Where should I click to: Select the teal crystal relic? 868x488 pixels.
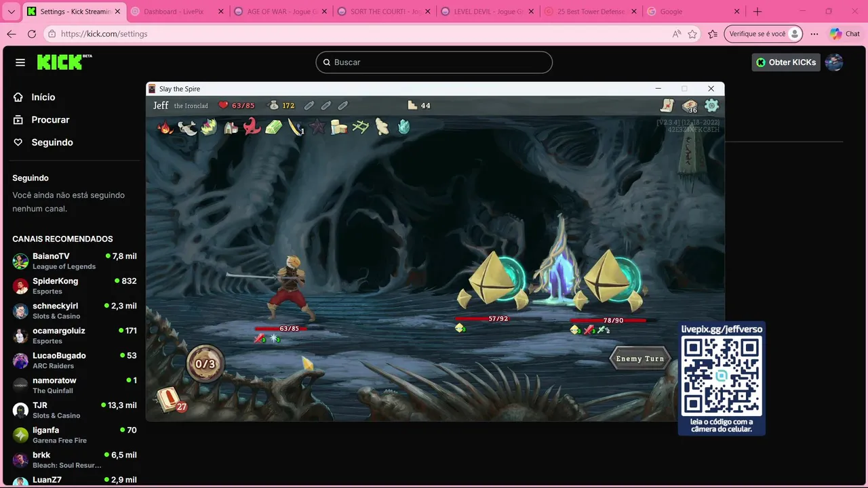(x=403, y=127)
